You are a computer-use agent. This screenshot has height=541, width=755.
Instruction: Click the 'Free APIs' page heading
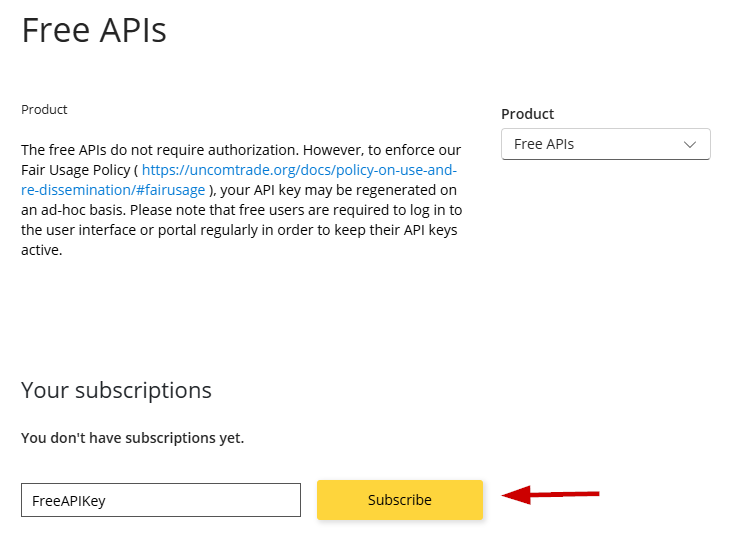point(94,31)
